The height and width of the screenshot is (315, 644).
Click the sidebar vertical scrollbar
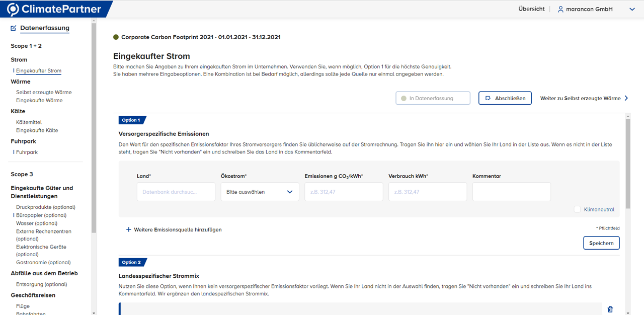(94, 128)
